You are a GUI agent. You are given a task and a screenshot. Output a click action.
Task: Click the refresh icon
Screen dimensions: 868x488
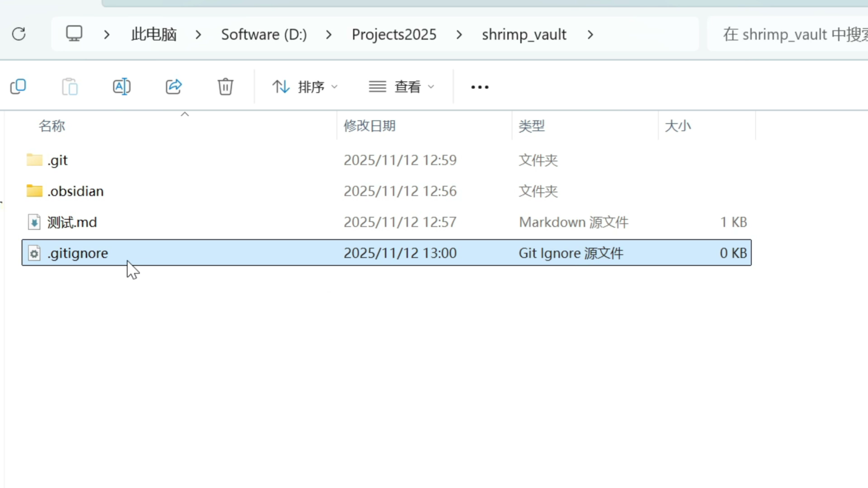[x=19, y=34]
